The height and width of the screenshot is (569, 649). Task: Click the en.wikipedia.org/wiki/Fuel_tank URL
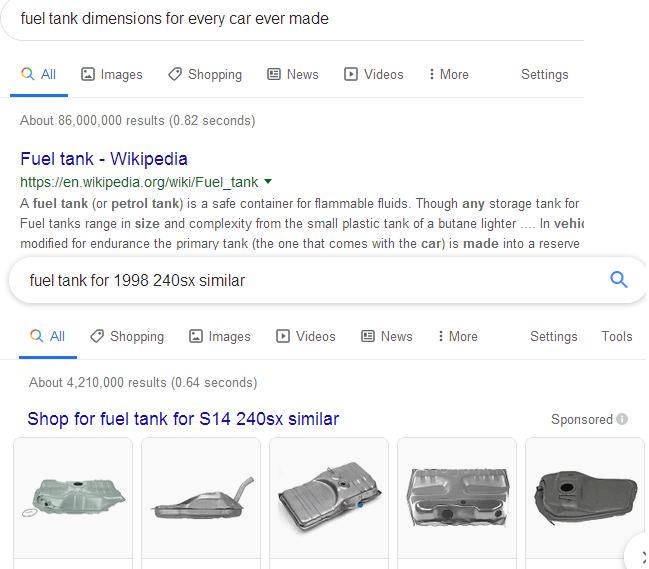click(139, 182)
